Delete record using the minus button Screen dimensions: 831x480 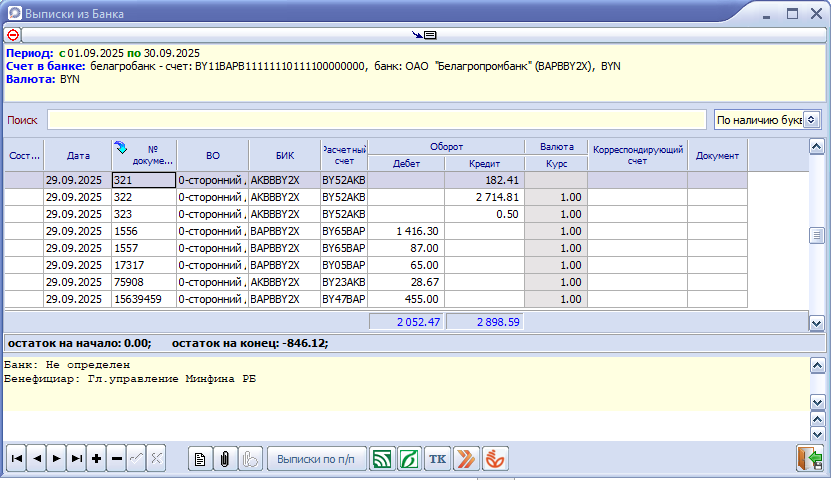click(x=116, y=458)
